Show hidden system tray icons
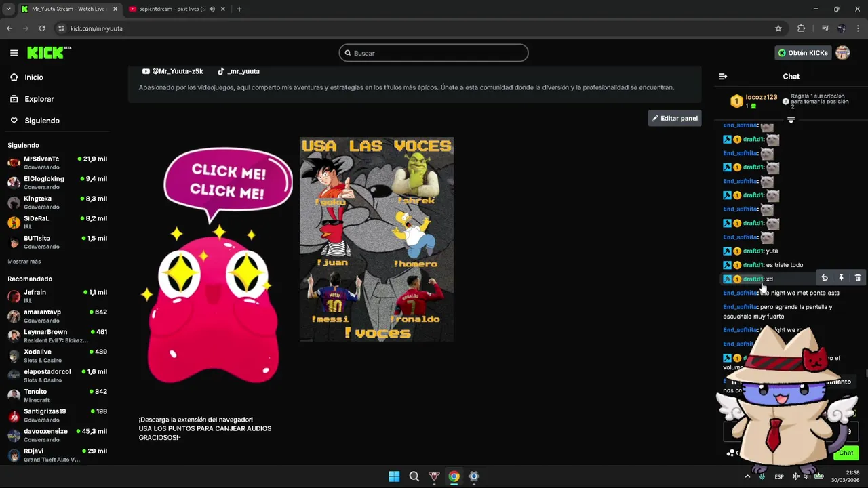The image size is (868, 488). [747, 476]
